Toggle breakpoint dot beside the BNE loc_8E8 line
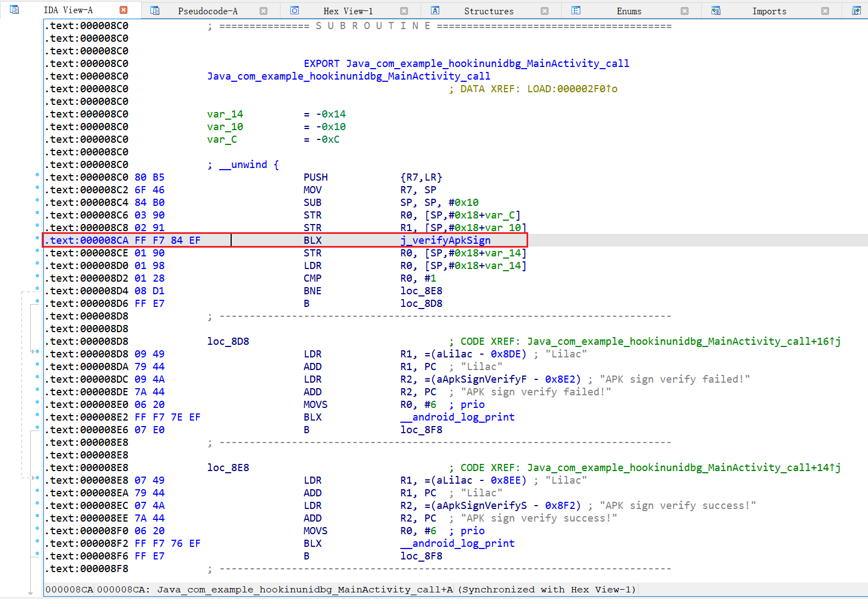The height and width of the screenshot is (599, 868). [x=37, y=289]
